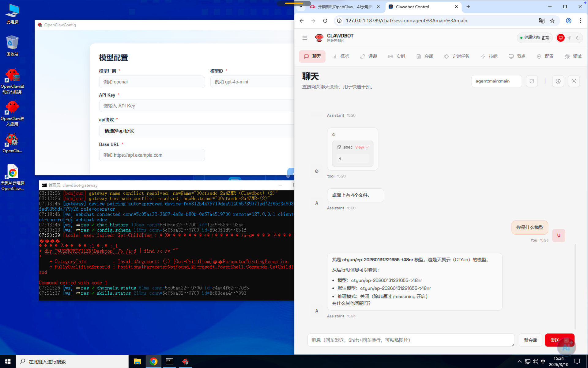Image resolution: width=588 pixels, height=368 pixels.
Task: Open the 聊天 tab
Action: coord(312,56)
